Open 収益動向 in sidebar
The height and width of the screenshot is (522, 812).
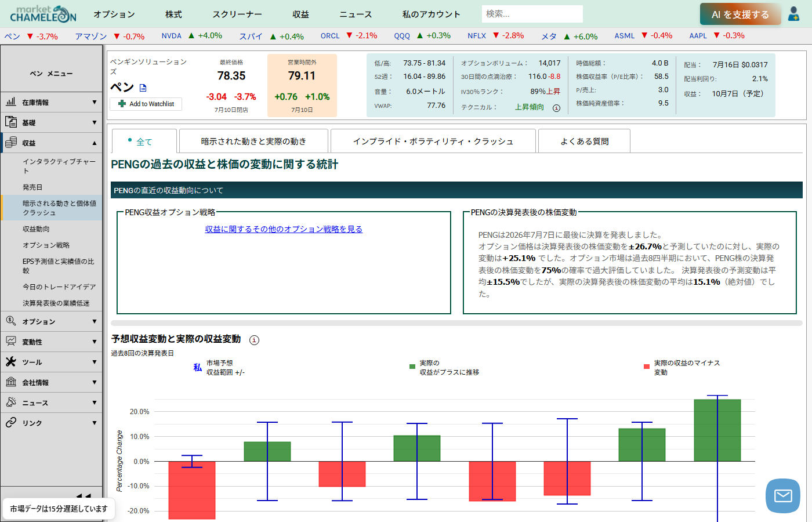[x=36, y=229]
